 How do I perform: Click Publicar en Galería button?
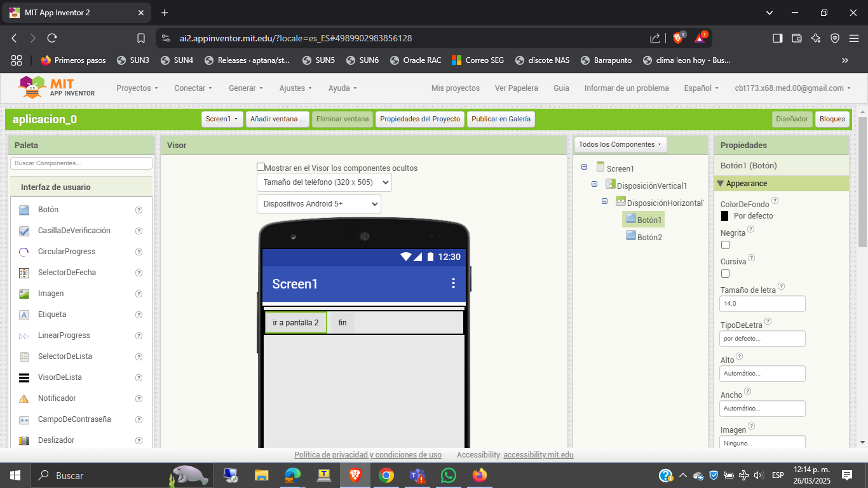pos(501,119)
